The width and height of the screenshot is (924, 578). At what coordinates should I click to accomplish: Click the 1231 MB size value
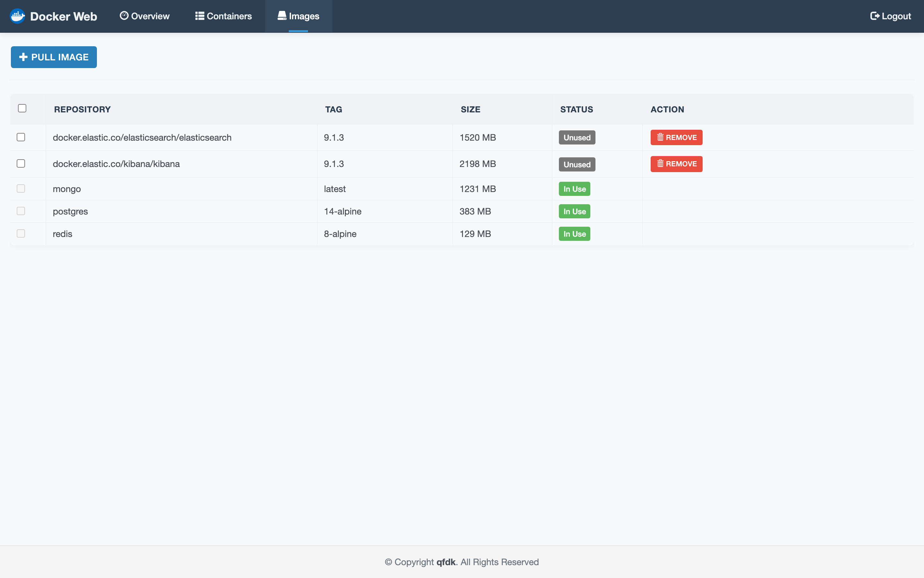pyautogui.click(x=478, y=189)
